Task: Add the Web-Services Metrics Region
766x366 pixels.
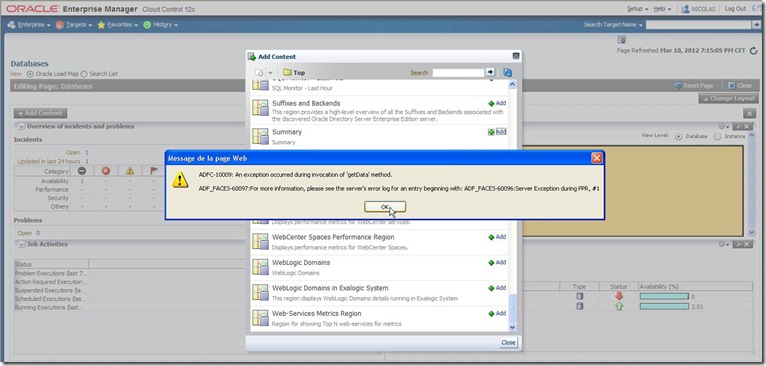Action: [x=497, y=313]
